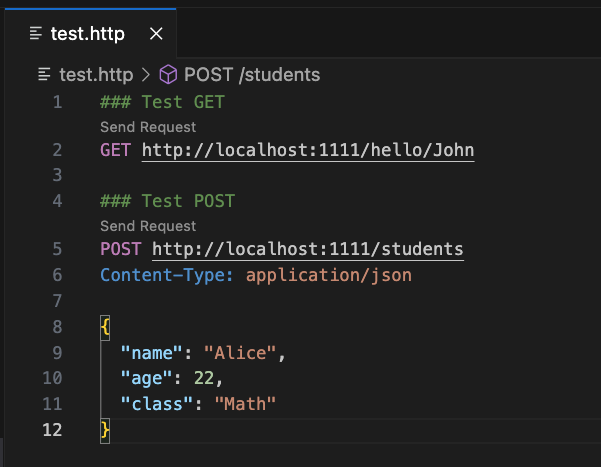The image size is (601, 467).
Task: Close the test.http tab
Action: click(x=156, y=34)
